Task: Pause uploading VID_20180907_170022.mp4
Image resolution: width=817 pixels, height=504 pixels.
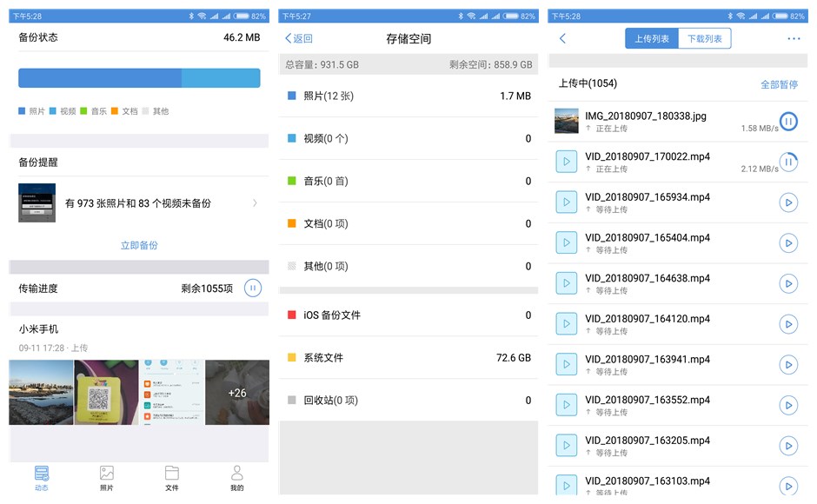Action: point(788,162)
